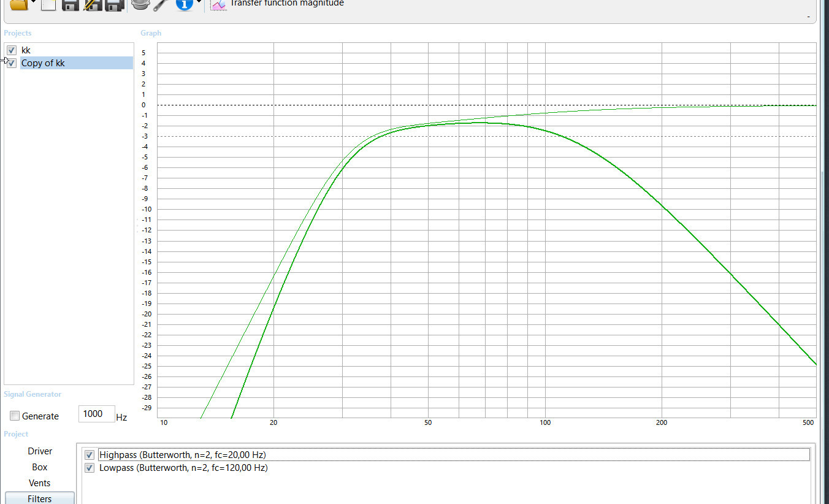This screenshot has width=829, height=504.
Task: Switch to the Driver tab
Action: (40, 451)
